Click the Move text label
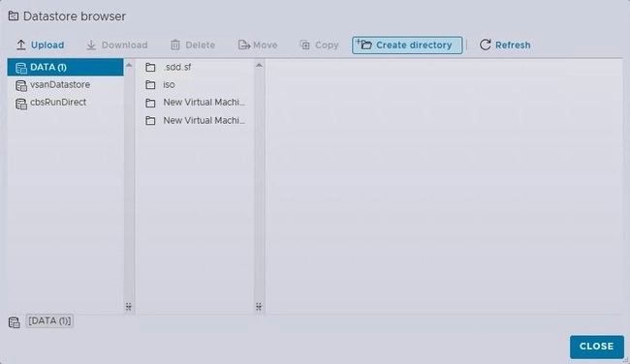This screenshot has width=630, height=364. [x=265, y=45]
